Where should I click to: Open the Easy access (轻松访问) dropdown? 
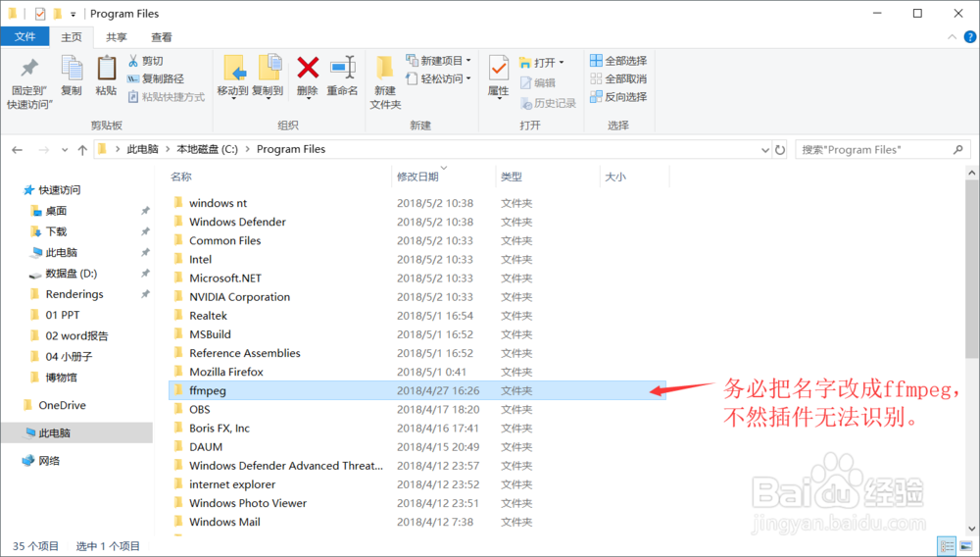coord(438,78)
